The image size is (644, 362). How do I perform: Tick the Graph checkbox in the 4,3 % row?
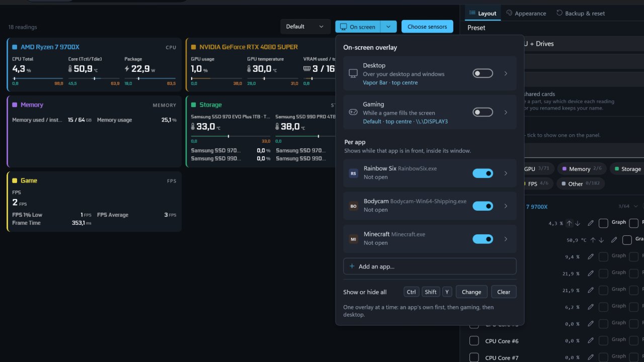click(603, 223)
